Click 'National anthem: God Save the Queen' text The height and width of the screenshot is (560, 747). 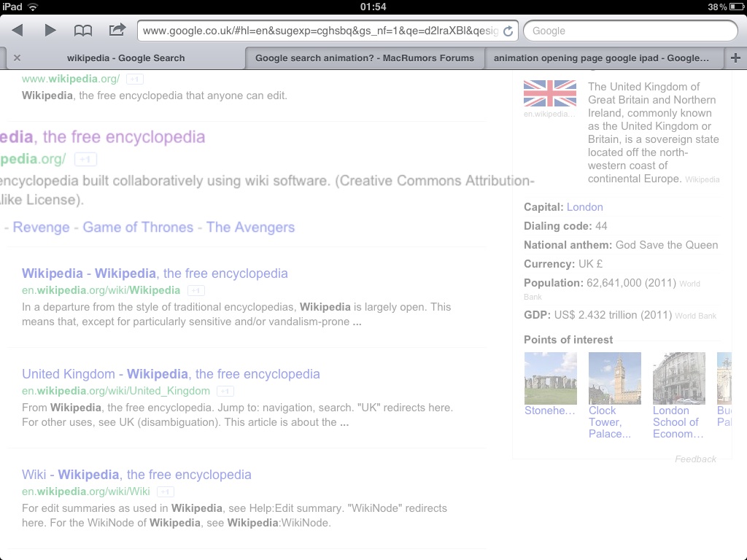click(x=621, y=245)
